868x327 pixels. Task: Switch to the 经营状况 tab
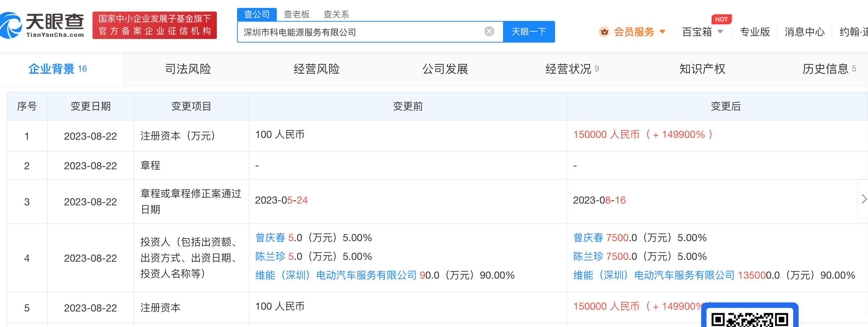[572, 69]
